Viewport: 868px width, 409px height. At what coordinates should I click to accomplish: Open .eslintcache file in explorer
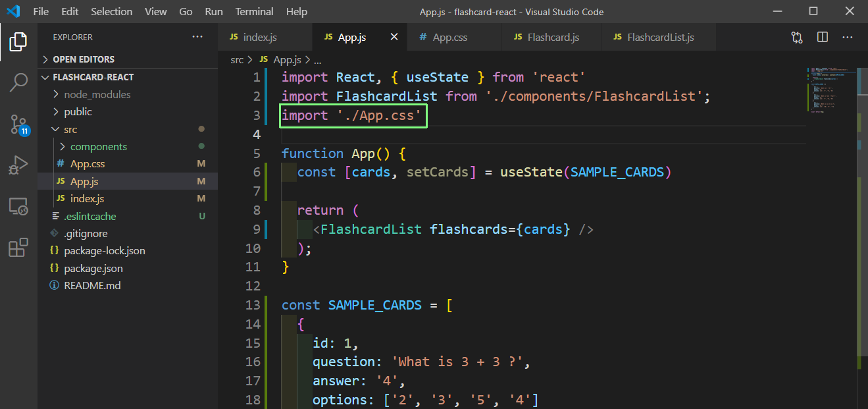(89, 216)
